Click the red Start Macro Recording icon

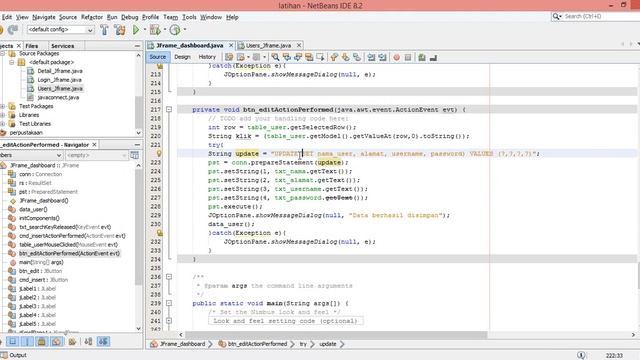pos(396,58)
